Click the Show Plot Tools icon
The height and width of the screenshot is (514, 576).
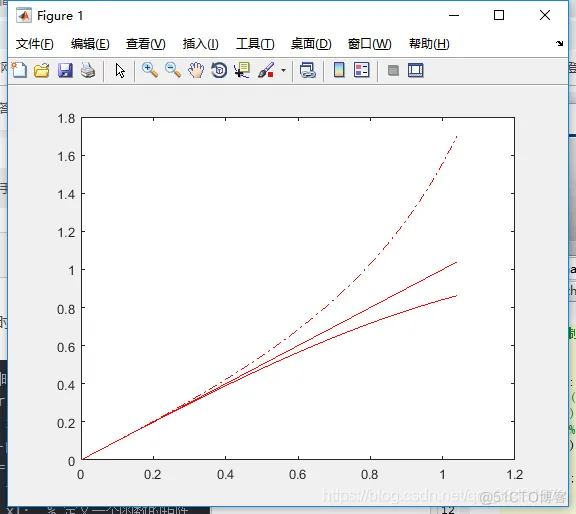(416, 70)
